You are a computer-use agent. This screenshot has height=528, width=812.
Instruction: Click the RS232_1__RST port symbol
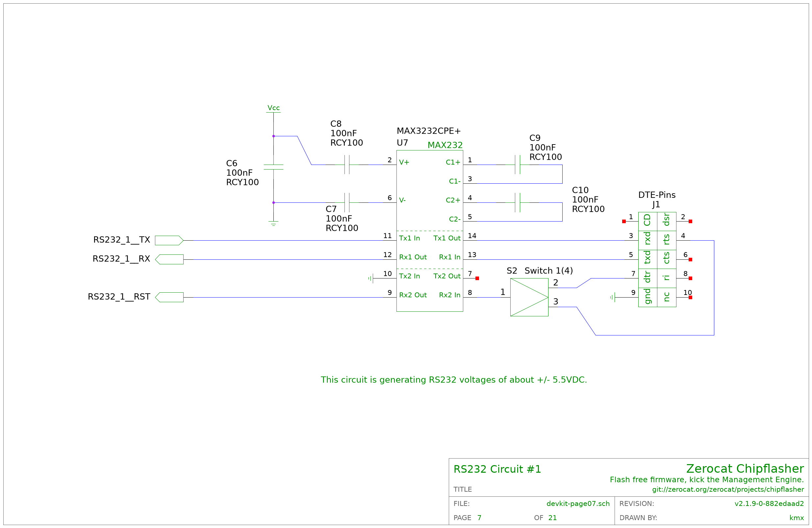(x=169, y=297)
